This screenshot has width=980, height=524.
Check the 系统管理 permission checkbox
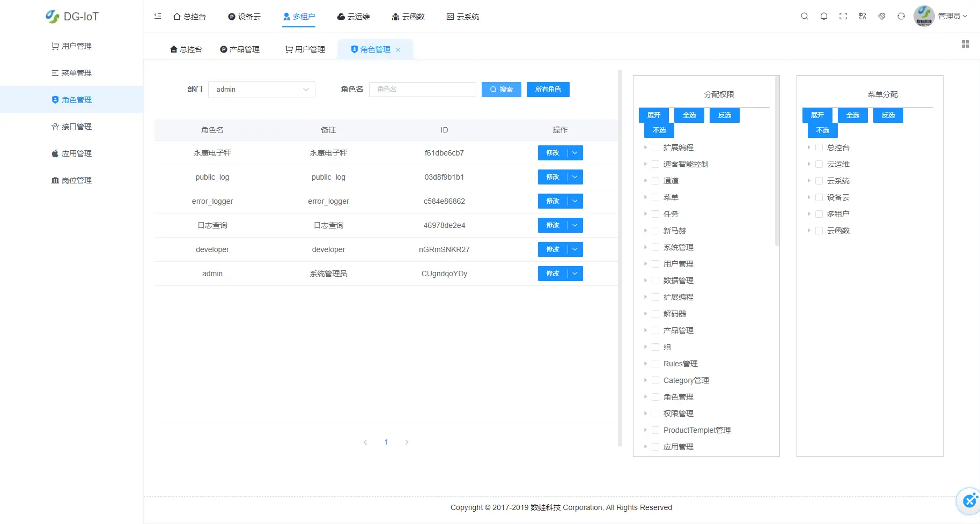655,247
